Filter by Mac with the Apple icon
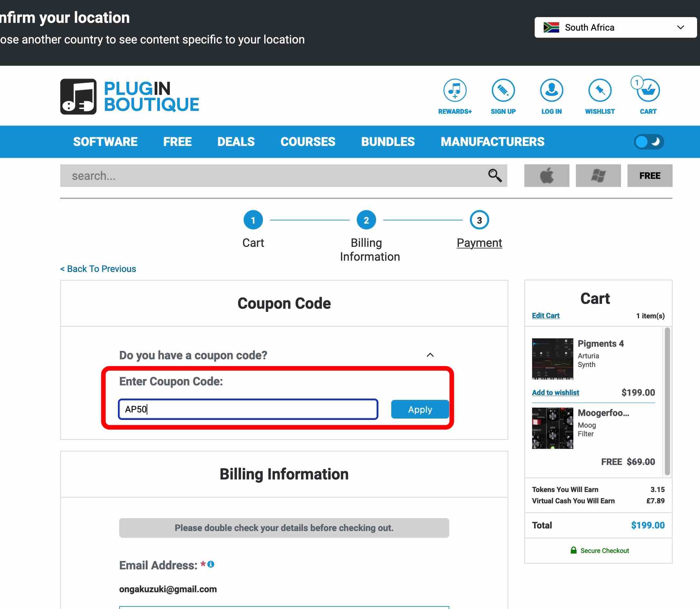700x609 pixels. pyautogui.click(x=546, y=176)
